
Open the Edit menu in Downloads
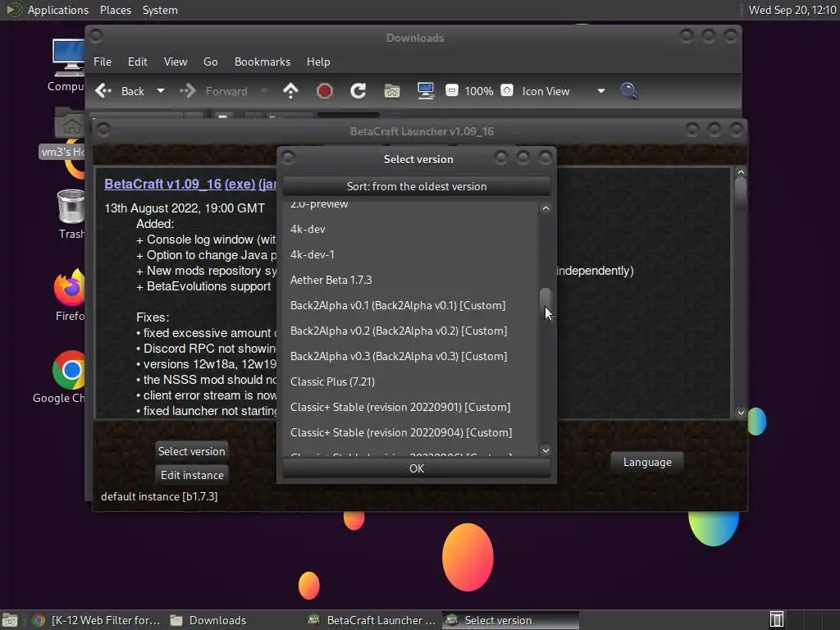pos(137,62)
